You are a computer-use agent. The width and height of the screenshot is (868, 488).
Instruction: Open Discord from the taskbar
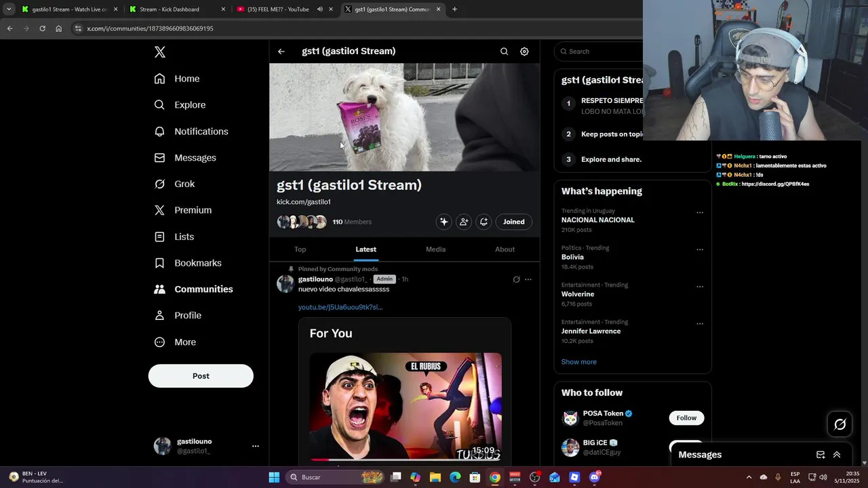(x=595, y=477)
